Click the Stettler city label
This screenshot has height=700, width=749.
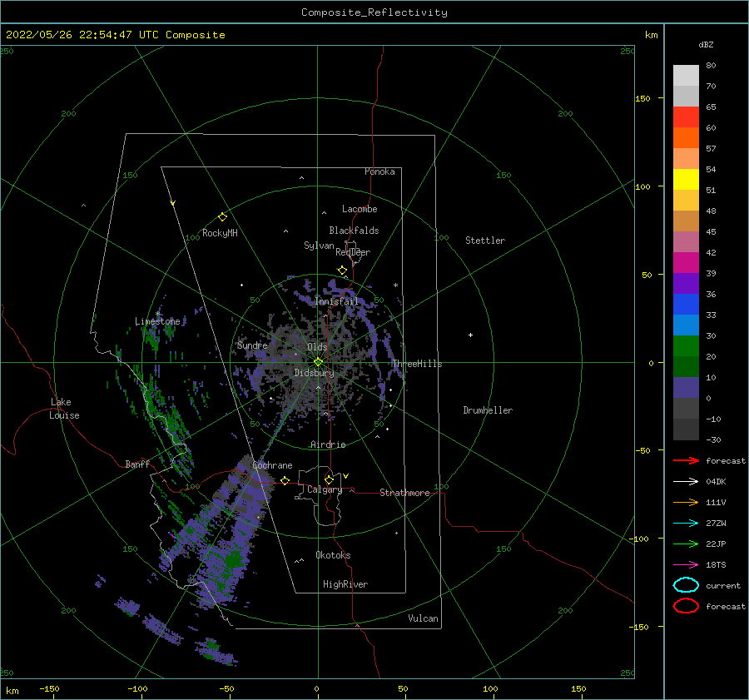point(485,241)
